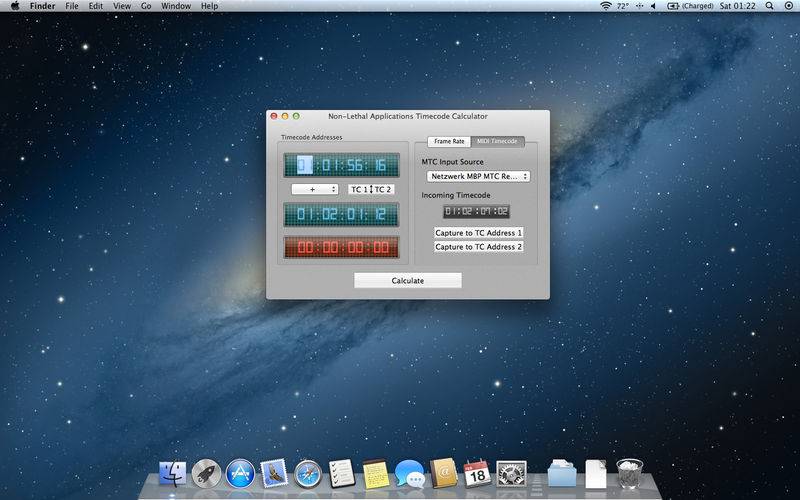Switch to the MIDI Timecode tab
The height and width of the screenshot is (500, 800).
pos(497,141)
